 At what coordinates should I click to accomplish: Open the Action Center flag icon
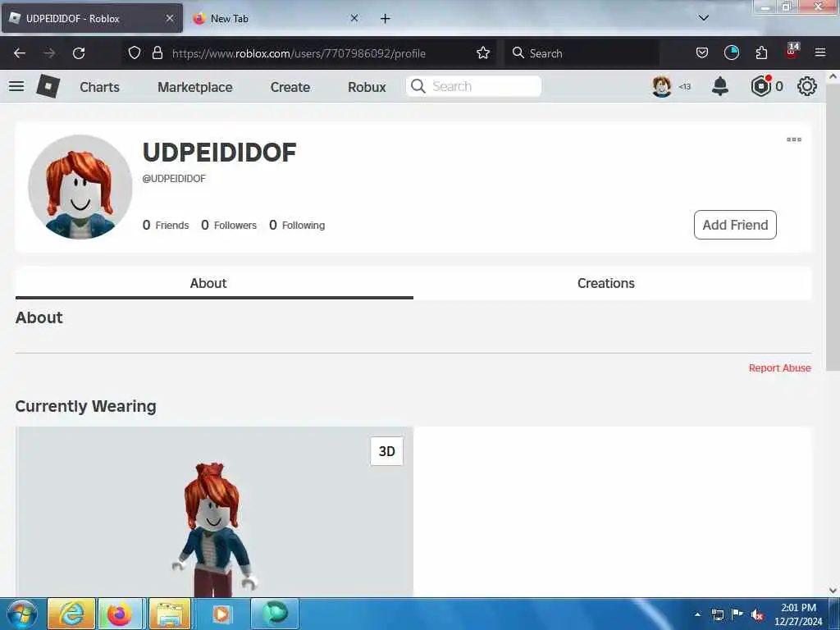point(737,614)
